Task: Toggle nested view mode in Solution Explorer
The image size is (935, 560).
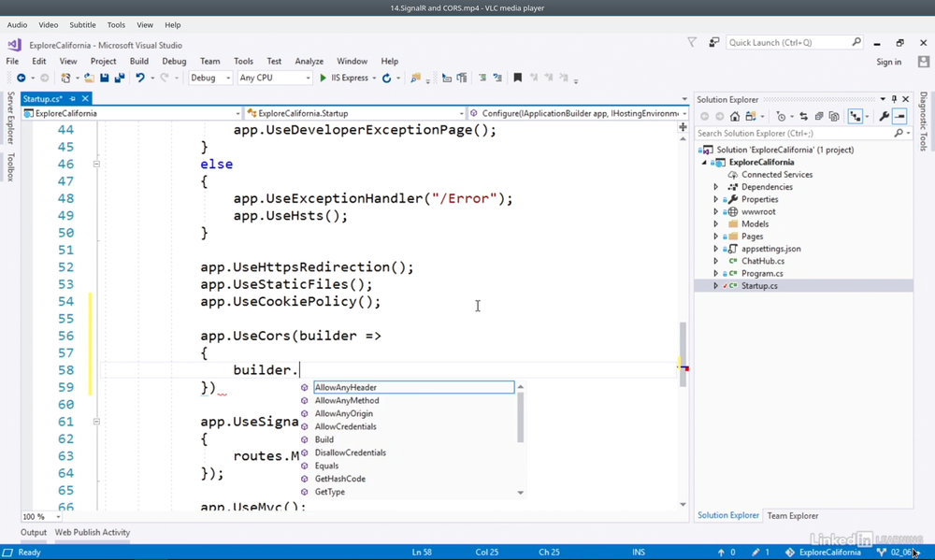Action: [856, 117]
